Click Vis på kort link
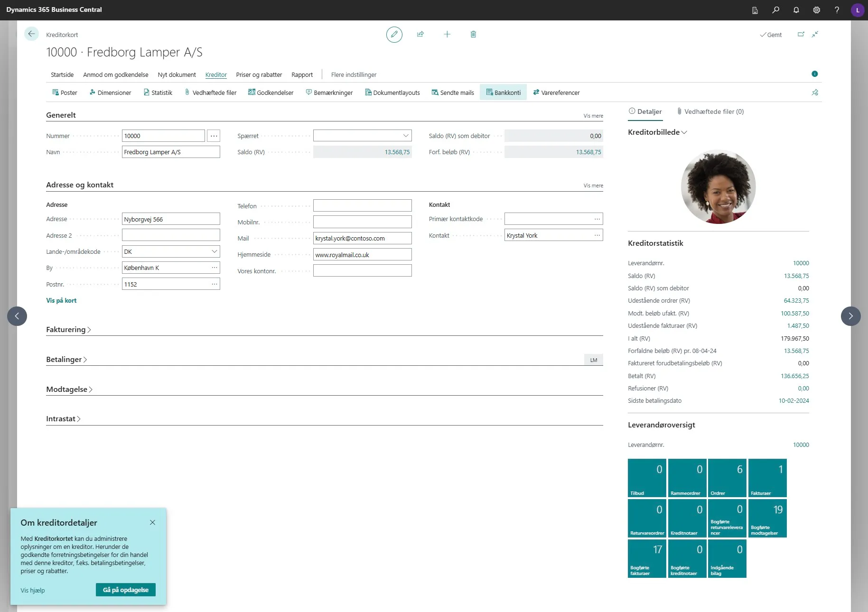 point(61,300)
